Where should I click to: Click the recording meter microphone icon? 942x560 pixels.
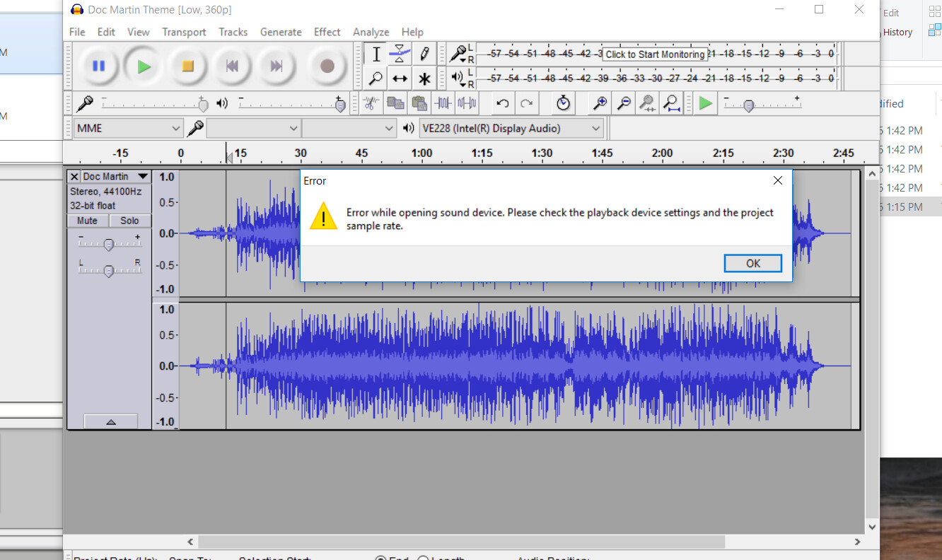[459, 53]
